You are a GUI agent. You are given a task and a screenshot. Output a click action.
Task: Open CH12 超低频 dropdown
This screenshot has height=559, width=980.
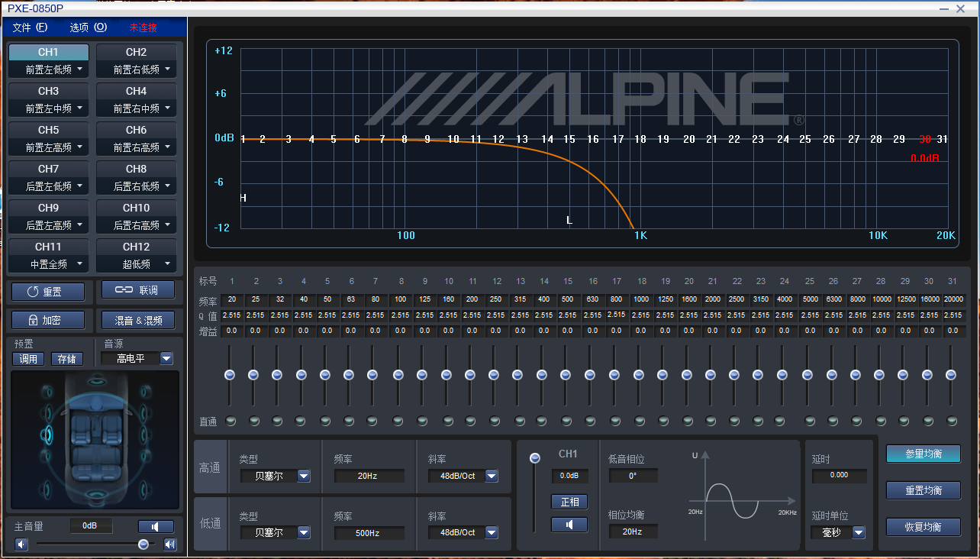136,264
